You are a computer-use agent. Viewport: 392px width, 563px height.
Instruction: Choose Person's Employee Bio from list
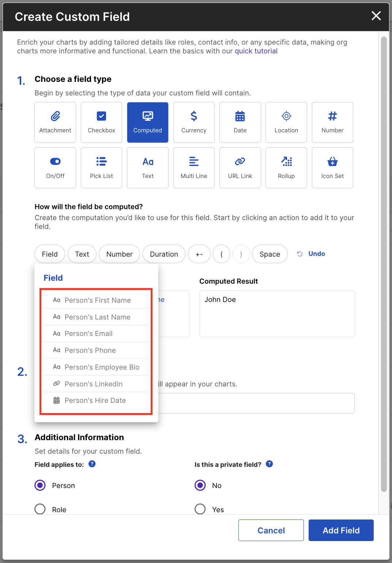pyautogui.click(x=96, y=367)
